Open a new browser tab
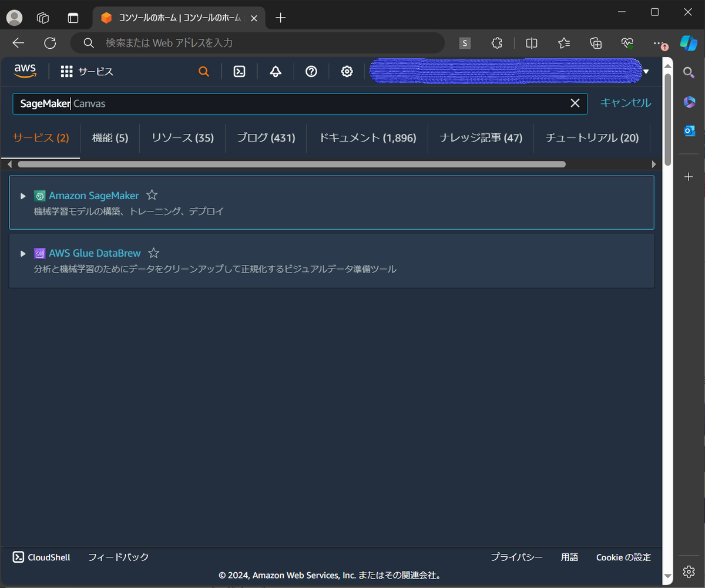Screen dimensions: 705x588 point(281,18)
